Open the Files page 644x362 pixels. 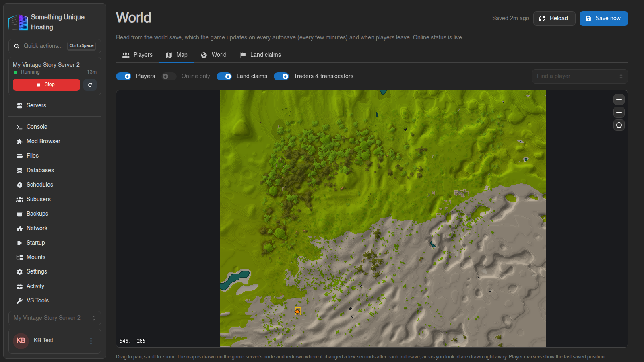coord(55,156)
